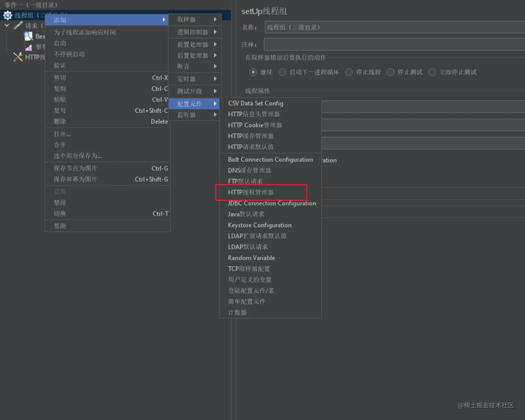Viewport: 525px width, 420px height.
Task: Select HTTP缓存管理器 config element
Action: click(270, 136)
